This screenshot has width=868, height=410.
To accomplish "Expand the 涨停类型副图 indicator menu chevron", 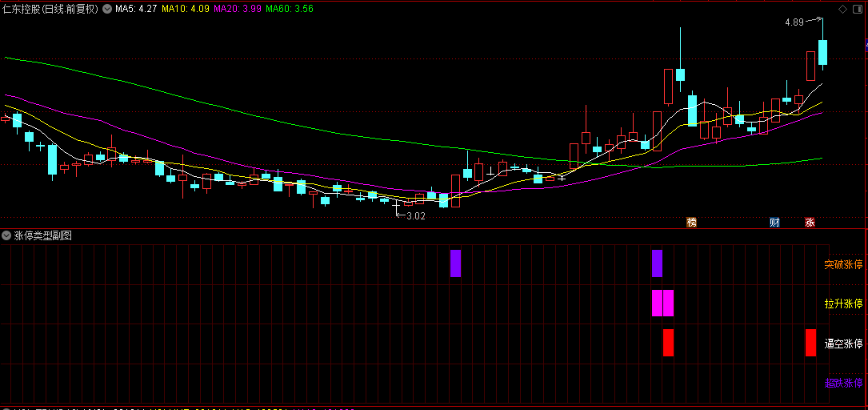I will tap(6, 235).
